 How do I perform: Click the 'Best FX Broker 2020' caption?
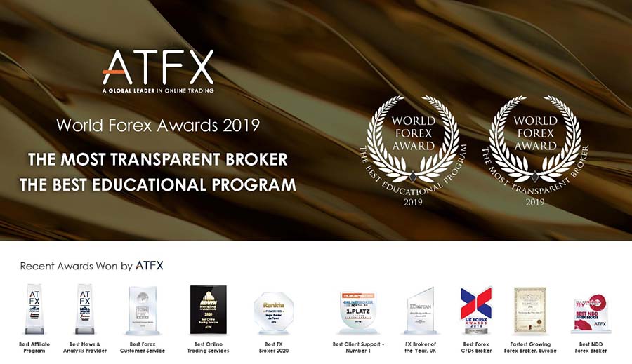274,347
